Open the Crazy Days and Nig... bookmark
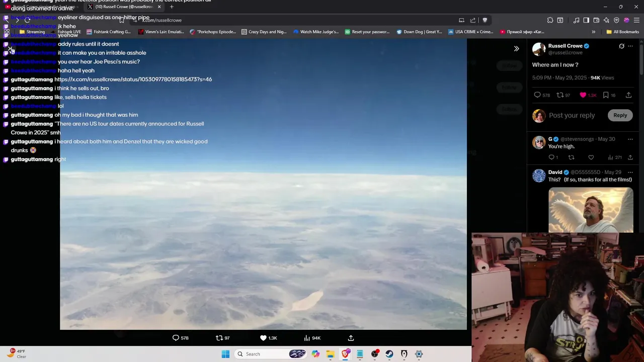This screenshot has width=644, height=362. point(264,32)
